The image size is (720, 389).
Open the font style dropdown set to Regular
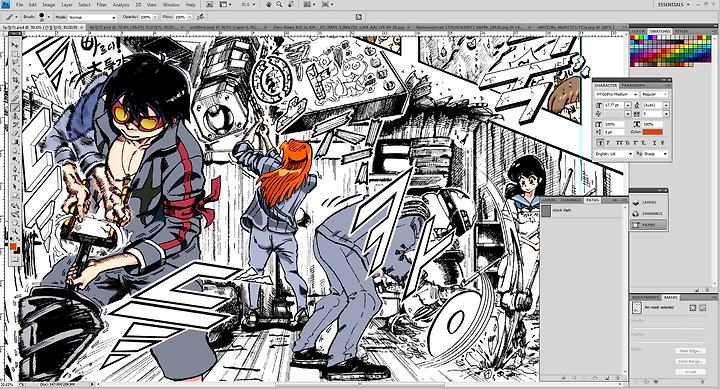tap(655, 94)
